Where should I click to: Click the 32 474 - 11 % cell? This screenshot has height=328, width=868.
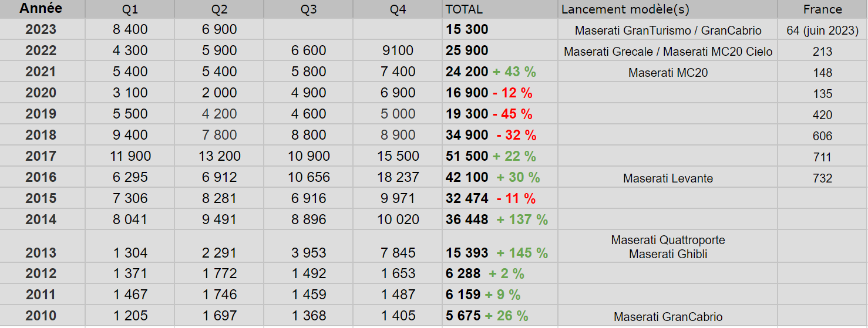[500, 198]
